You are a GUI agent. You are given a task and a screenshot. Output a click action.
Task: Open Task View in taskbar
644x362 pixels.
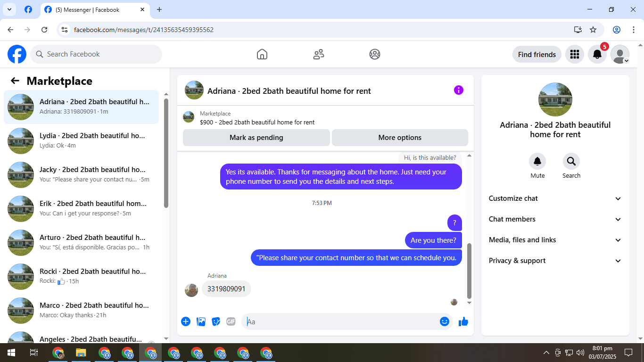click(33, 353)
